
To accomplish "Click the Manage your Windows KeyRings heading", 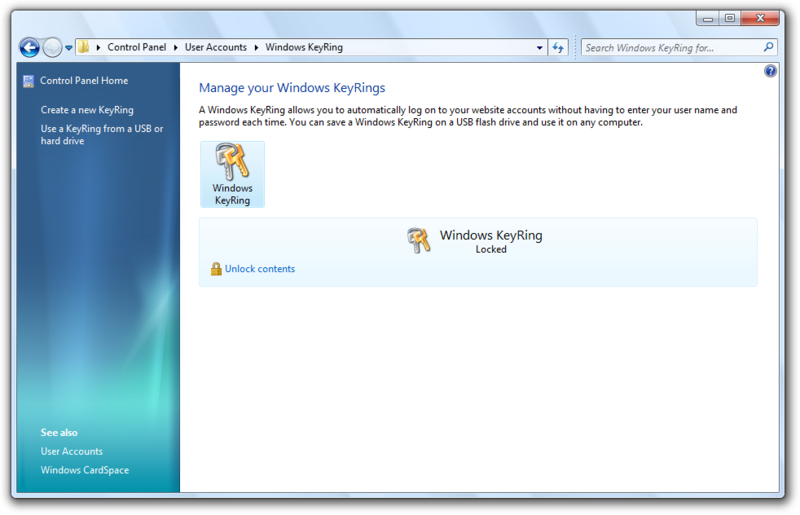I will [292, 88].
